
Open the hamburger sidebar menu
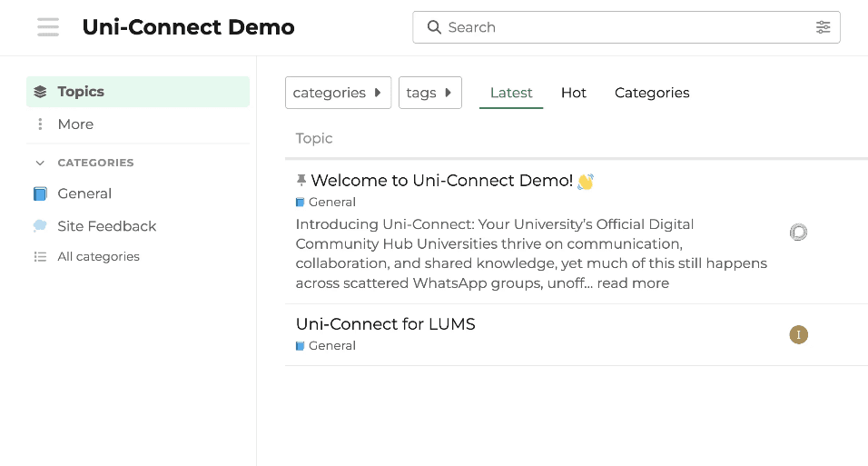48,27
